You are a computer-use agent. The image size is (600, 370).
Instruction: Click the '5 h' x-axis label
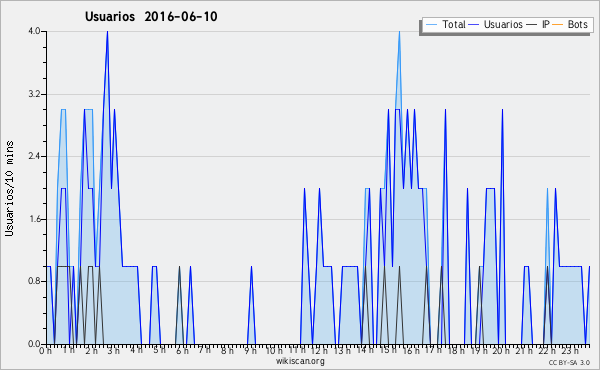tap(159, 350)
